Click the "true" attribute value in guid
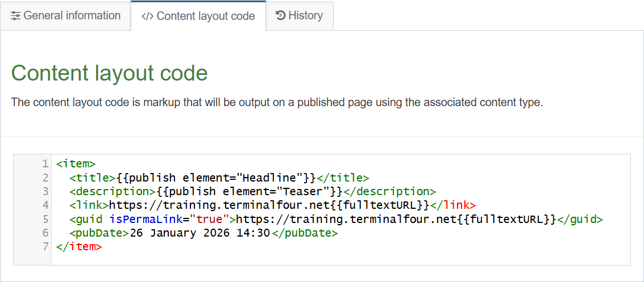The height and width of the screenshot is (282, 644). pos(210,219)
